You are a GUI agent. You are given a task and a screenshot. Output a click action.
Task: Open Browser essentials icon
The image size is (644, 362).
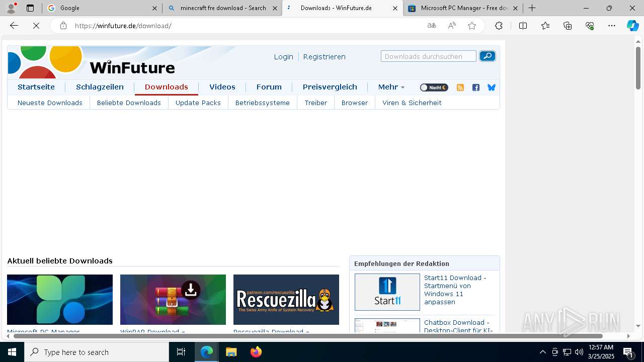click(x=590, y=26)
